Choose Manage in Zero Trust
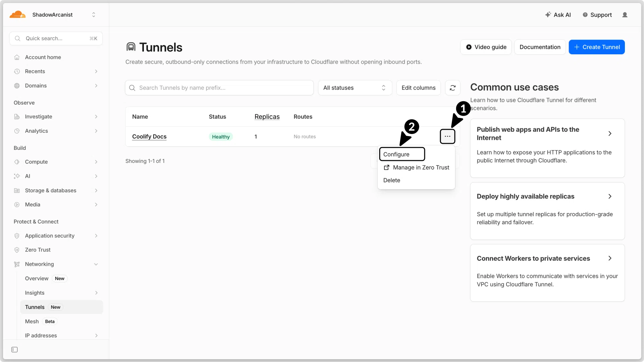The width and height of the screenshot is (644, 362). pos(416,168)
